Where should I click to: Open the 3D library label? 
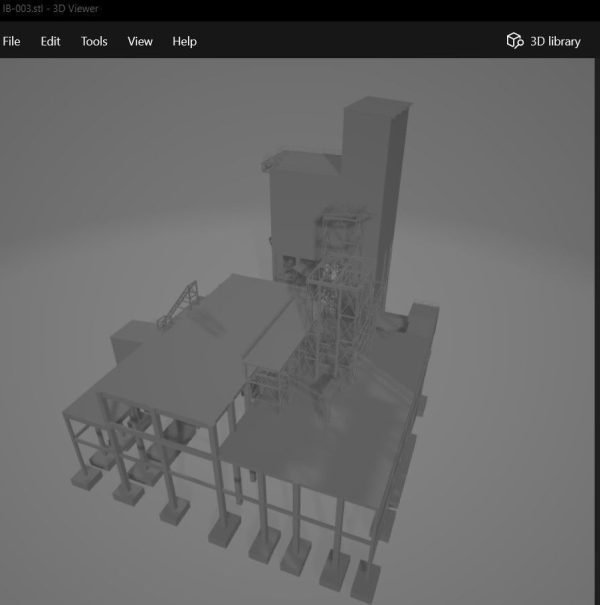point(555,41)
